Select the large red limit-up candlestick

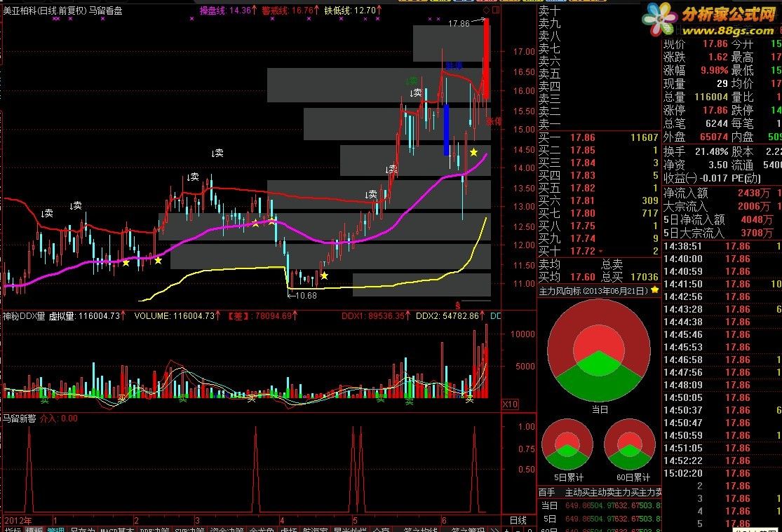pyautogui.click(x=486, y=60)
